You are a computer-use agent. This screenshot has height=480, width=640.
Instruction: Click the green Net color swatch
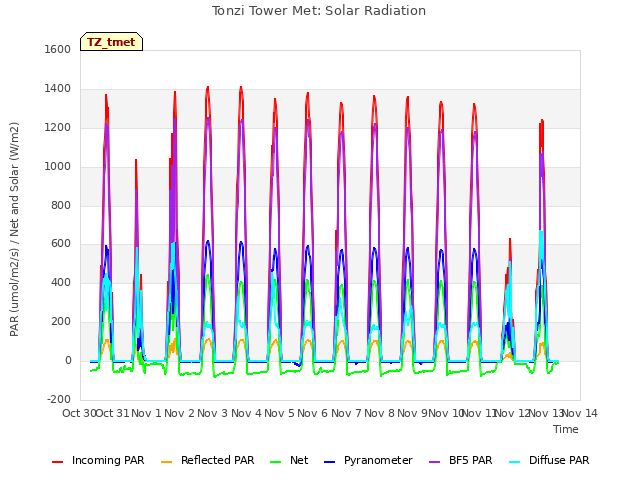coord(276,462)
